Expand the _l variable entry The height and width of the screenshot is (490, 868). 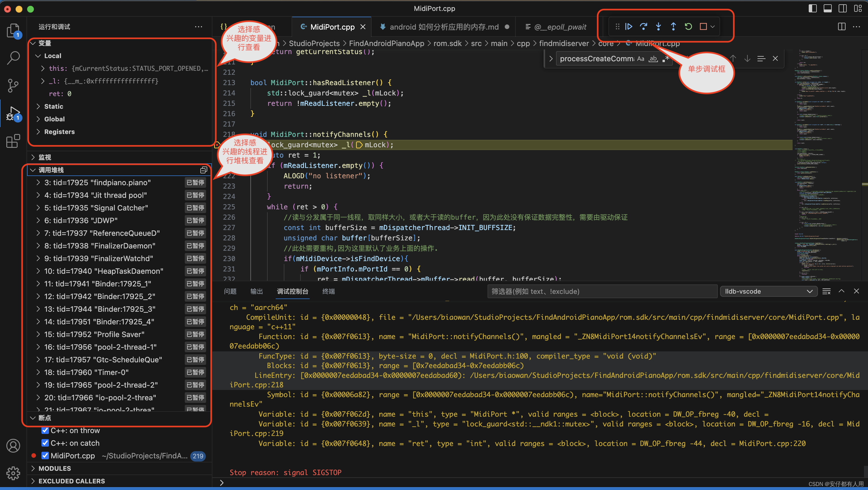click(43, 81)
